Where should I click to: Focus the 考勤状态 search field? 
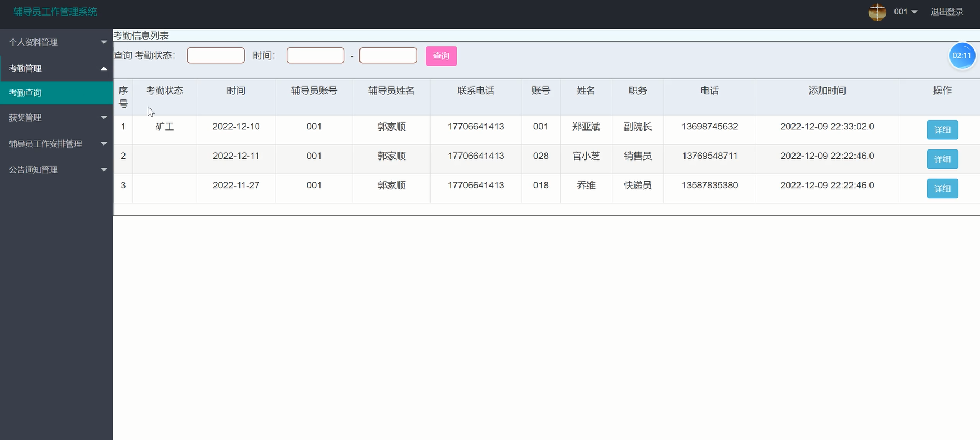(x=216, y=56)
